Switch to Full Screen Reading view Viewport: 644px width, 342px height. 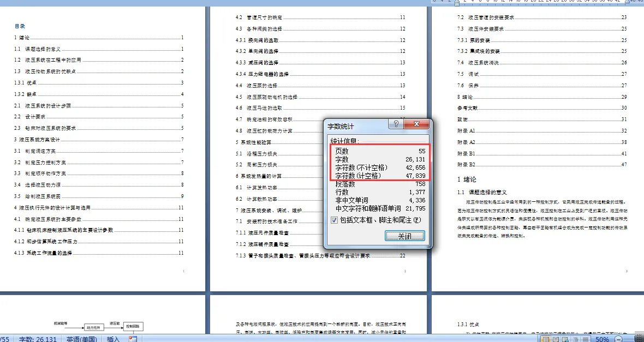pyautogui.click(x=556, y=339)
